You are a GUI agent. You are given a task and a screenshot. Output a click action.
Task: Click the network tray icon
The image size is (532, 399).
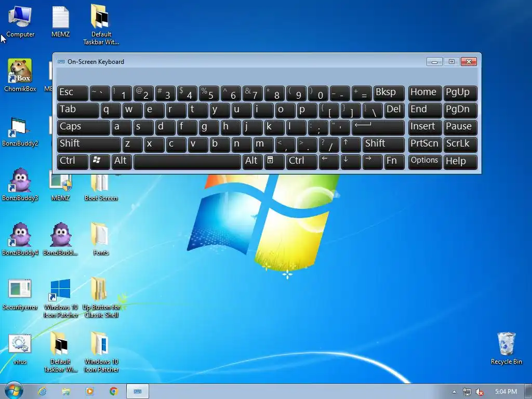(x=467, y=392)
